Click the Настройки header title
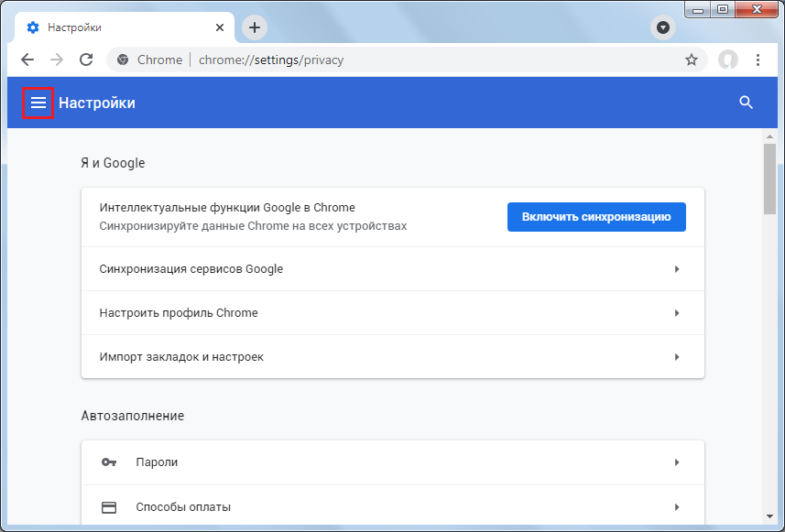Image resolution: width=785 pixels, height=532 pixels. [97, 103]
